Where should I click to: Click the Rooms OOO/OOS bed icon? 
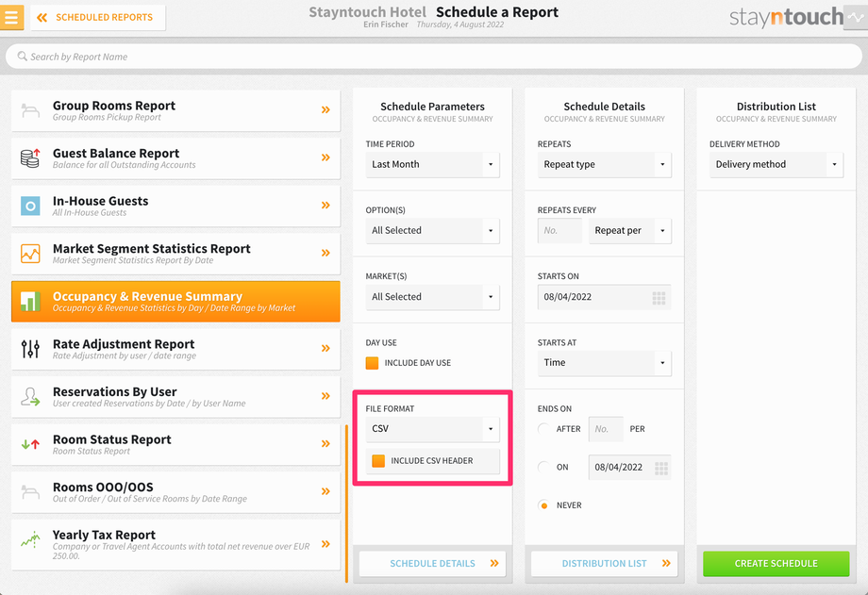(x=30, y=492)
